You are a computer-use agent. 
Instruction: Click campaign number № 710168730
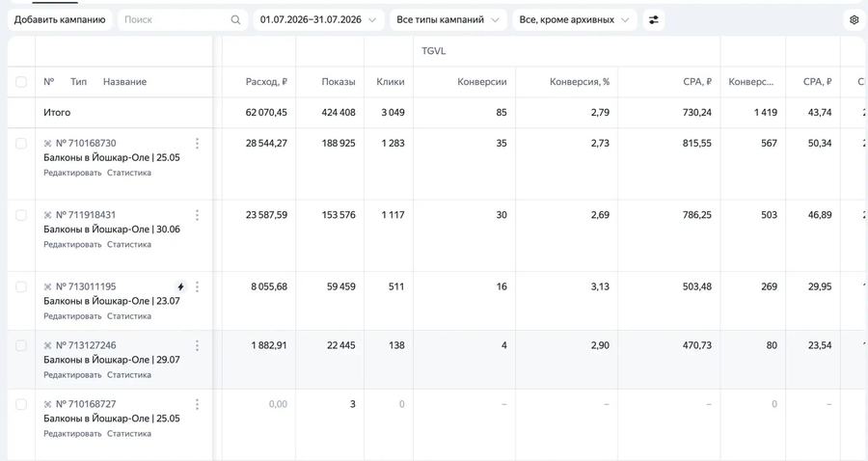[86, 144]
